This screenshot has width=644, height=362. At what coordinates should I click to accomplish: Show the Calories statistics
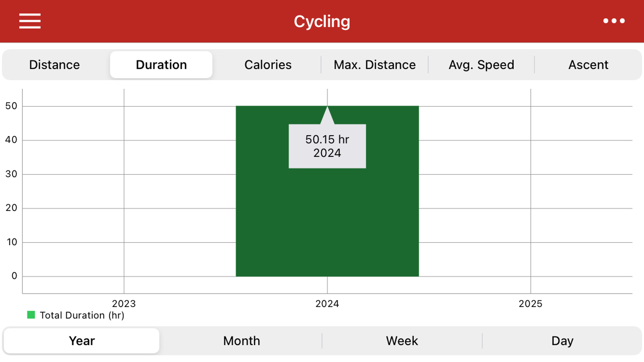pos(268,65)
